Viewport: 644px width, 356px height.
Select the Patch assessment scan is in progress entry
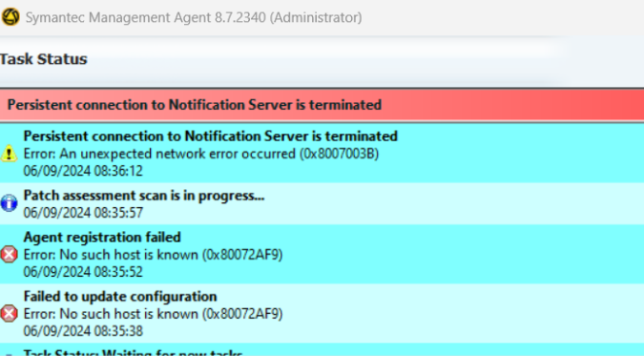tap(322, 203)
